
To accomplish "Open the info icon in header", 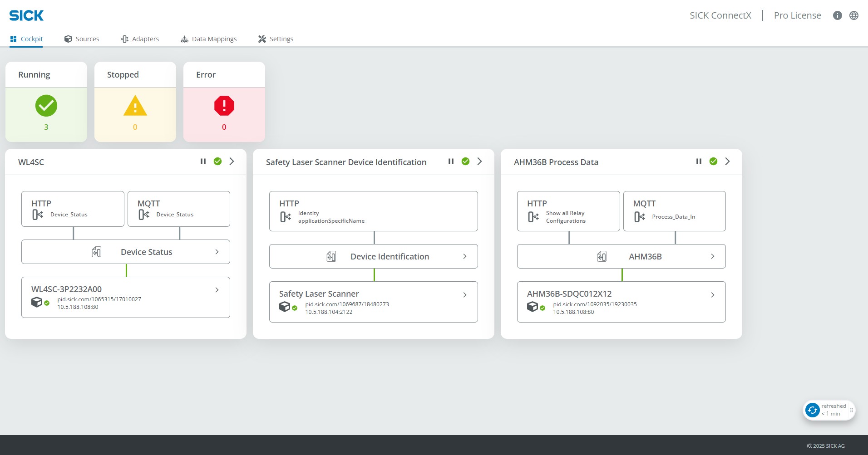I will tap(838, 15).
